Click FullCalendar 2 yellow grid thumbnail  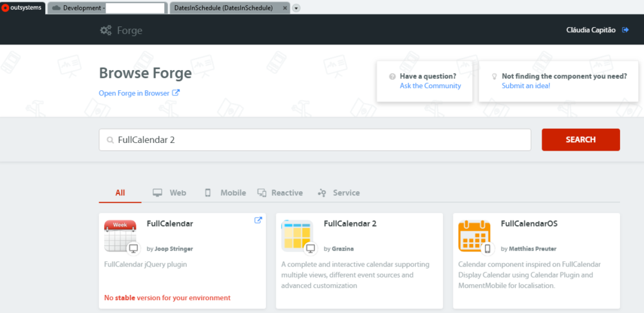(298, 236)
